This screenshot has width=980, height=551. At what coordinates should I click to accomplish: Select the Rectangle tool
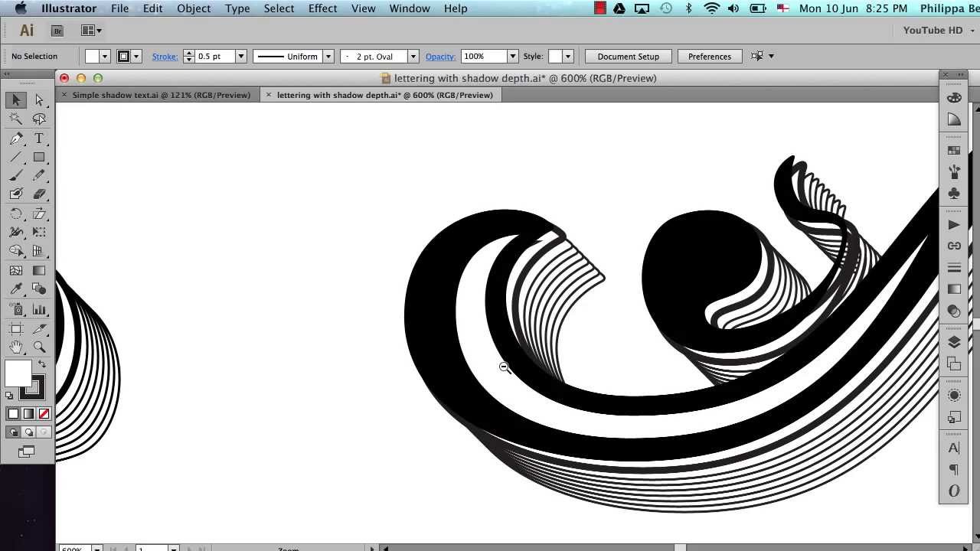pos(39,157)
